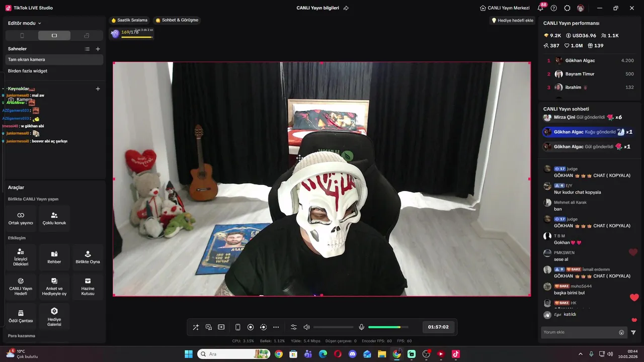Adjust the speaker volume slider
644x362 pixels.
tap(333, 327)
